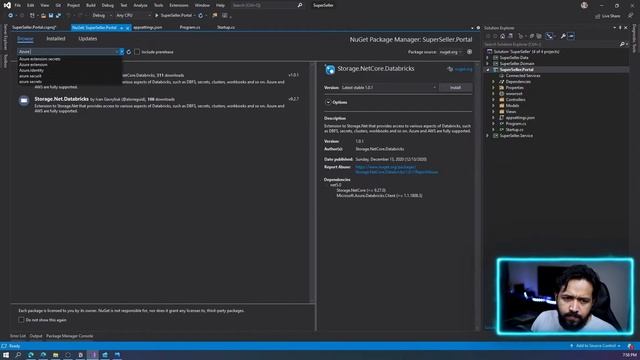Collapse the SuperSeller.Portal project node
The image size is (640, 360).
487,70
